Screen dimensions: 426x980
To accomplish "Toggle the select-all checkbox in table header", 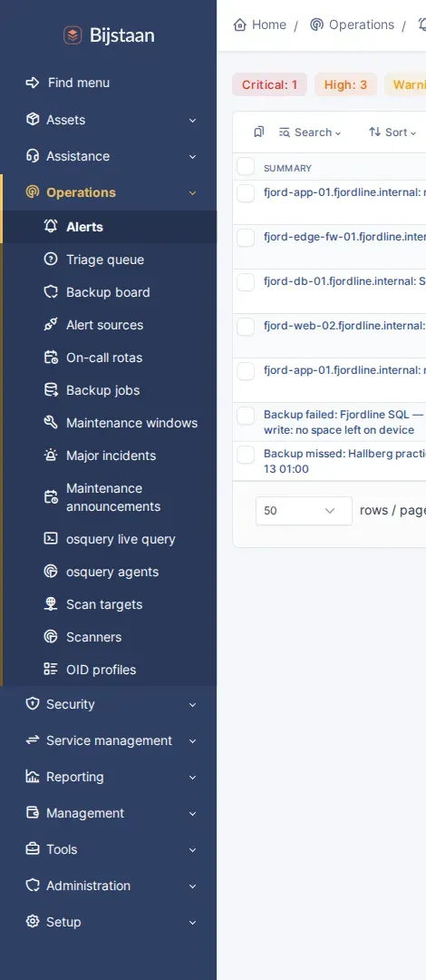I will [x=246, y=167].
